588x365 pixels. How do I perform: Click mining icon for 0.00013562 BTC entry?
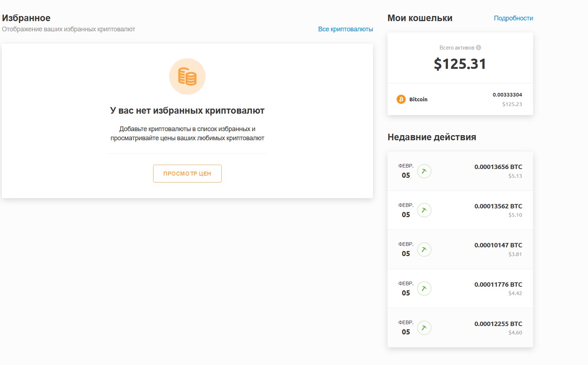tap(424, 210)
